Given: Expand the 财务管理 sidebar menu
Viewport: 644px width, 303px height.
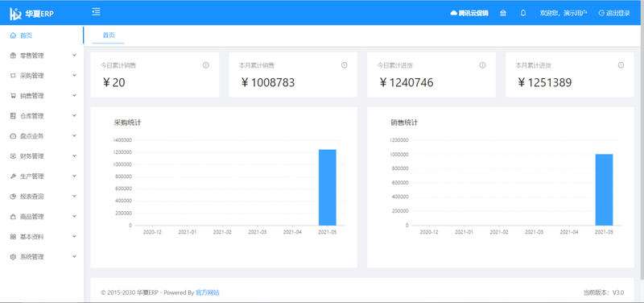Looking at the screenshot, I should (42, 156).
